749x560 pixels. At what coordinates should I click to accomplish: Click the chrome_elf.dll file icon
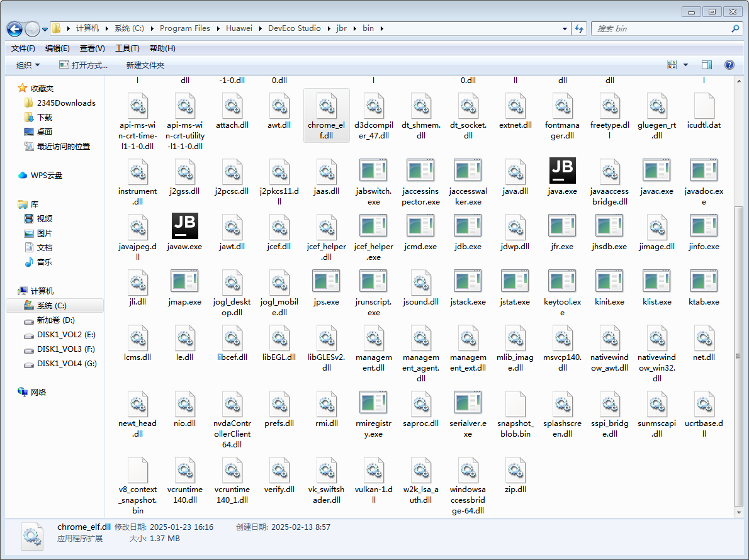tap(327, 106)
